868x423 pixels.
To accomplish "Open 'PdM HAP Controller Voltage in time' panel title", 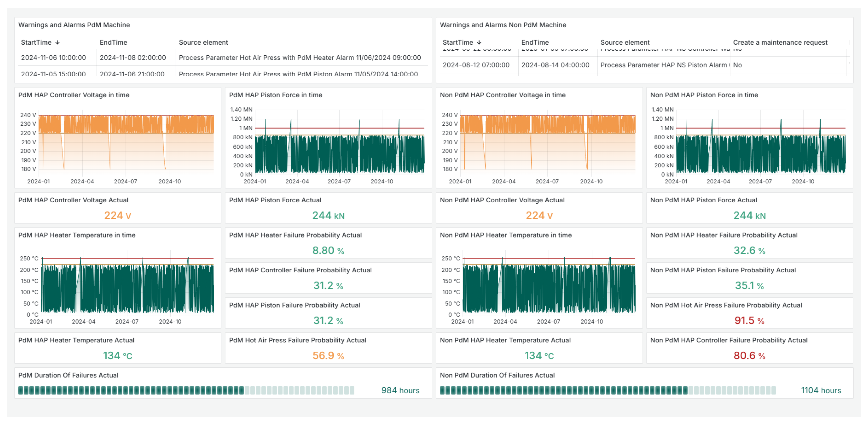I will (73, 95).
